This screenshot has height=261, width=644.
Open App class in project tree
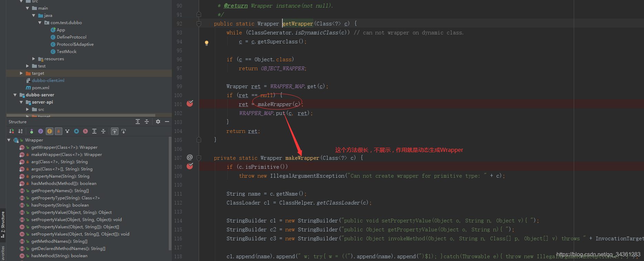pos(61,30)
